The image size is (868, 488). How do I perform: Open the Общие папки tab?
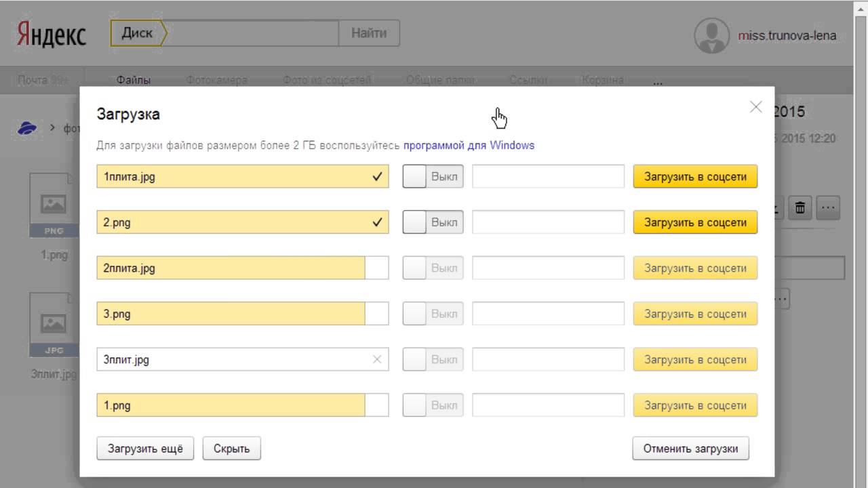point(440,80)
